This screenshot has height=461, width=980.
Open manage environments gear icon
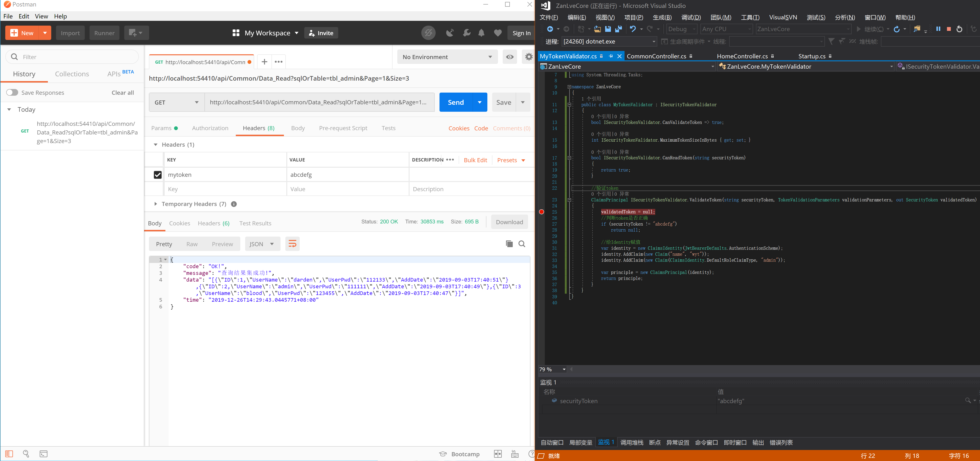pyautogui.click(x=529, y=57)
